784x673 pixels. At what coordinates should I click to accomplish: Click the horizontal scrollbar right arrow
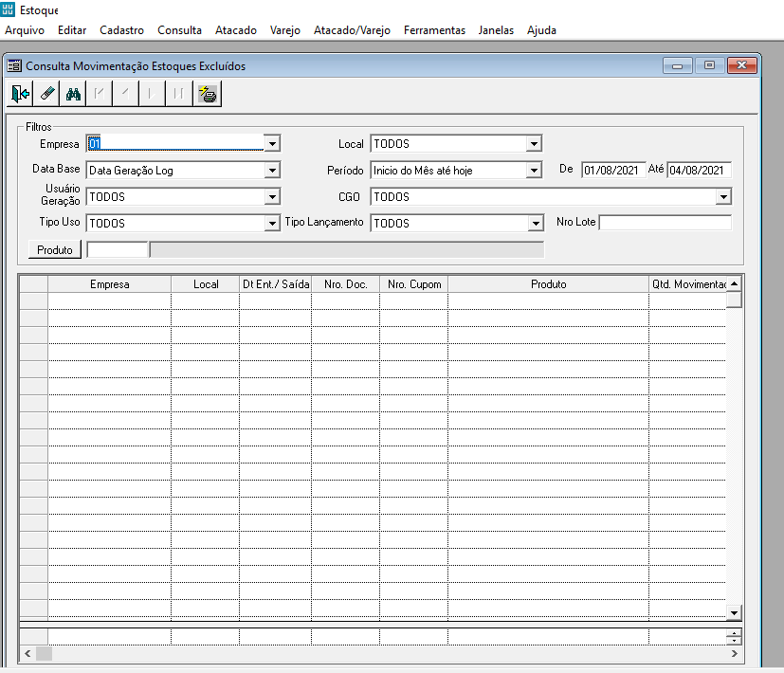(734, 653)
